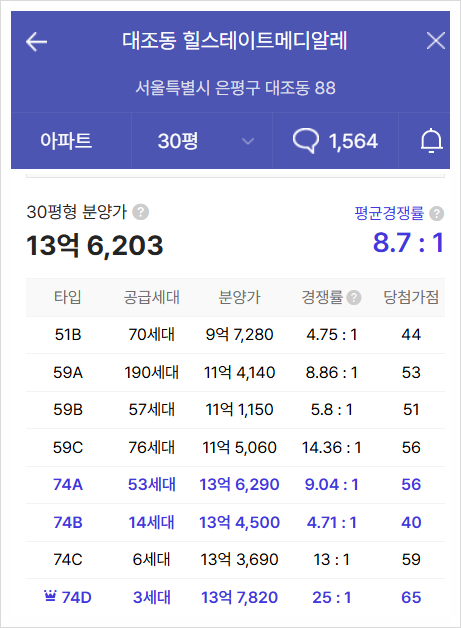Click the help icon next to 30평형 분양가

(141, 212)
